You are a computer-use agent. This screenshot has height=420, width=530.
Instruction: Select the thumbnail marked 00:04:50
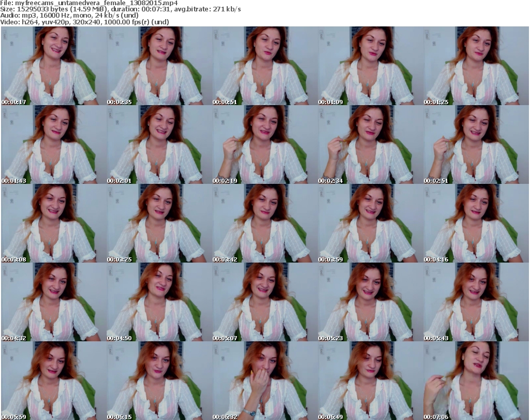[159, 302]
